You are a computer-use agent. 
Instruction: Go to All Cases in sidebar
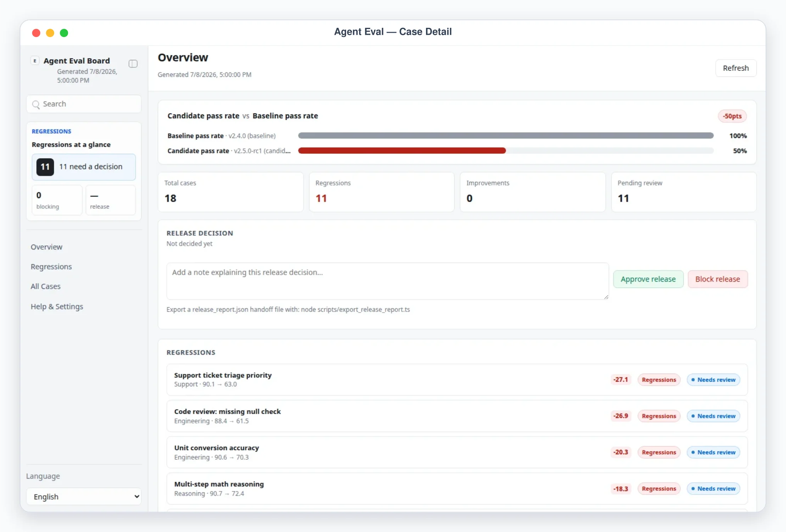pos(46,287)
